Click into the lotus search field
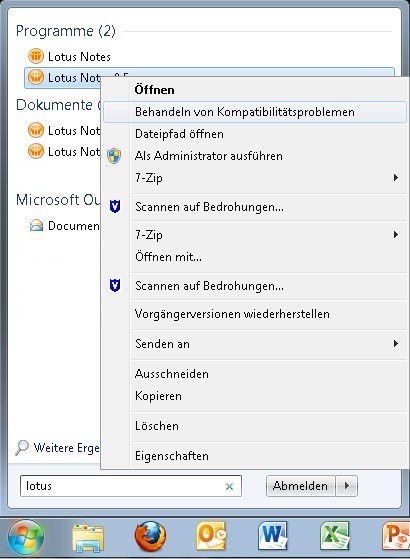The image size is (410, 559). (121, 486)
